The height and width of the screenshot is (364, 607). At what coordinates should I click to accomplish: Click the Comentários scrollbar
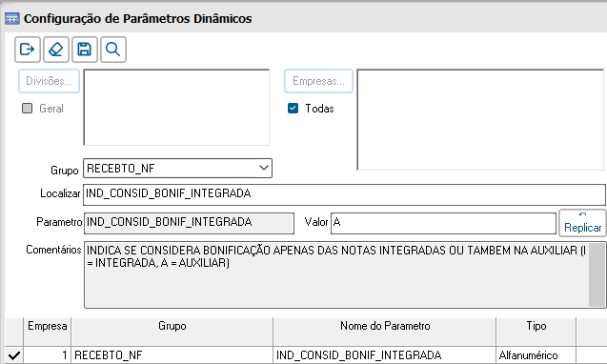(597, 275)
